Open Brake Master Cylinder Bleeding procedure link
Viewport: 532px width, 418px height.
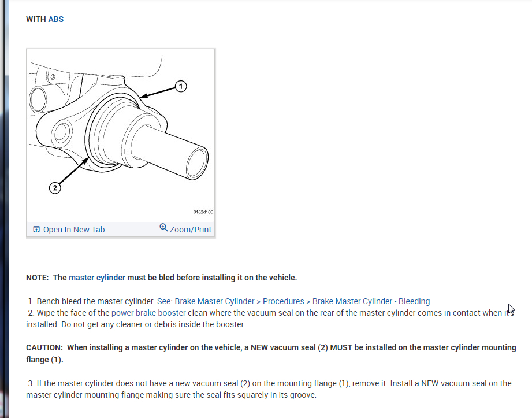pos(293,301)
